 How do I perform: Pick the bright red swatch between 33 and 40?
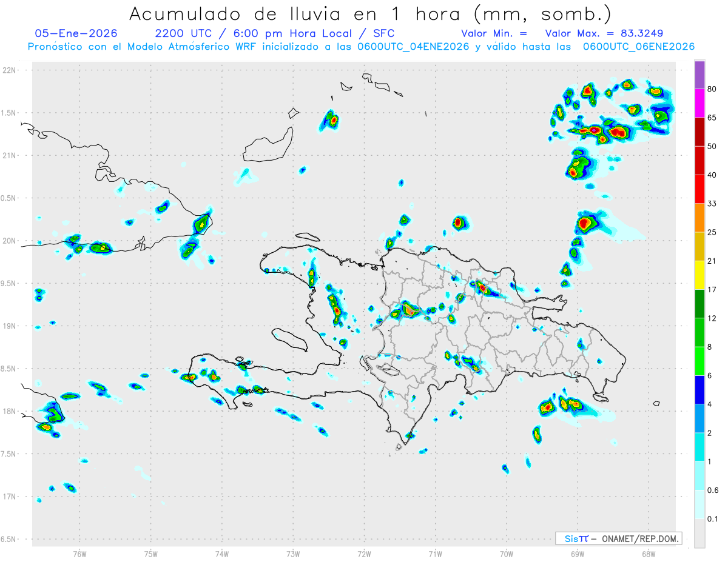[699, 189]
